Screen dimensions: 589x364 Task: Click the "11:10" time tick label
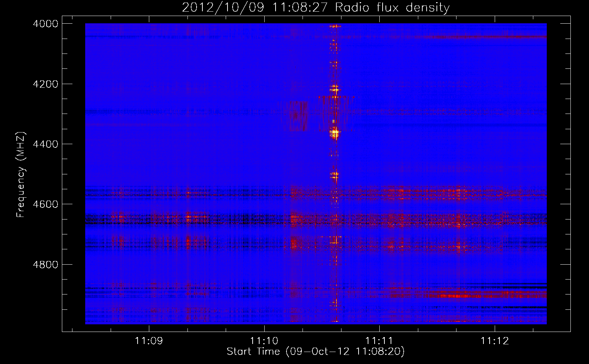(x=264, y=341)
